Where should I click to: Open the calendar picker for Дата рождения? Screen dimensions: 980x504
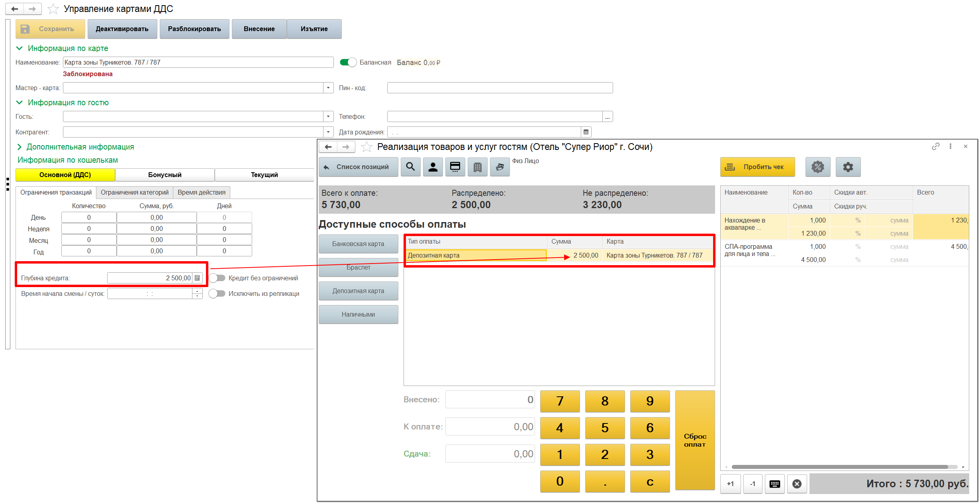pos(586,132)
